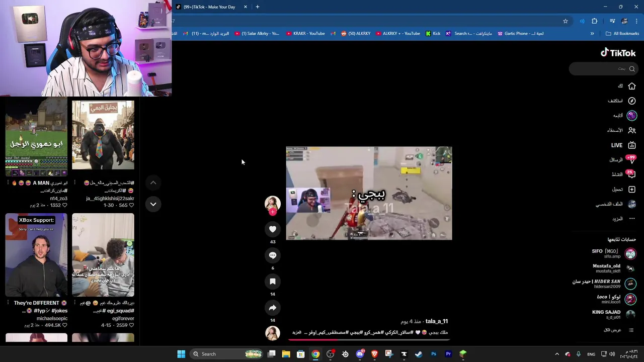Open the Friends icon in sidebar
The image size is (644, 362).
632,130
